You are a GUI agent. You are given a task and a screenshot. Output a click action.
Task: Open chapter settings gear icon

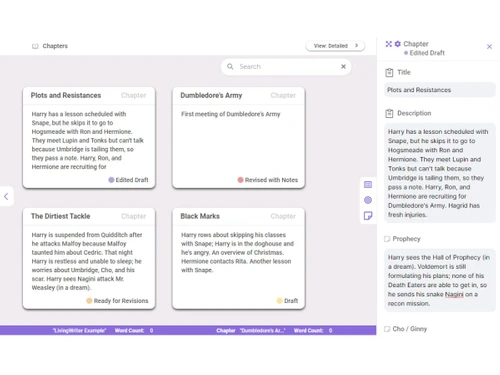coord(398,44)
